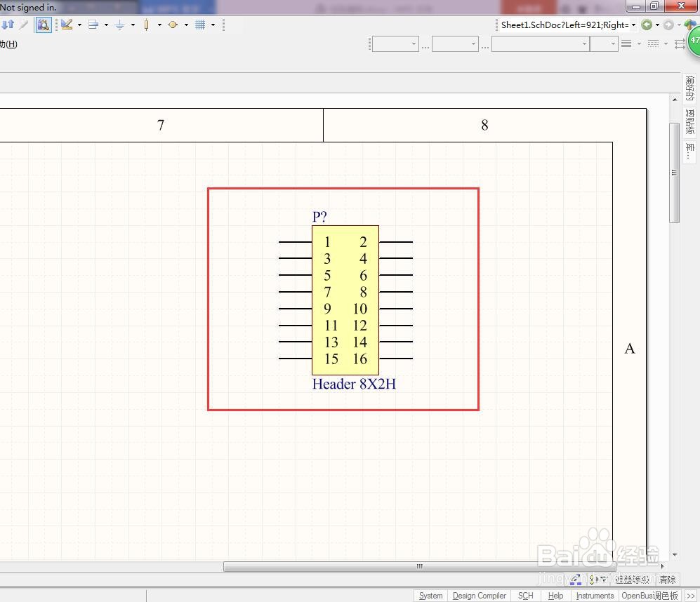Open the wide third combo box
This screenshot has height=602, width=700.
[540, 44]
